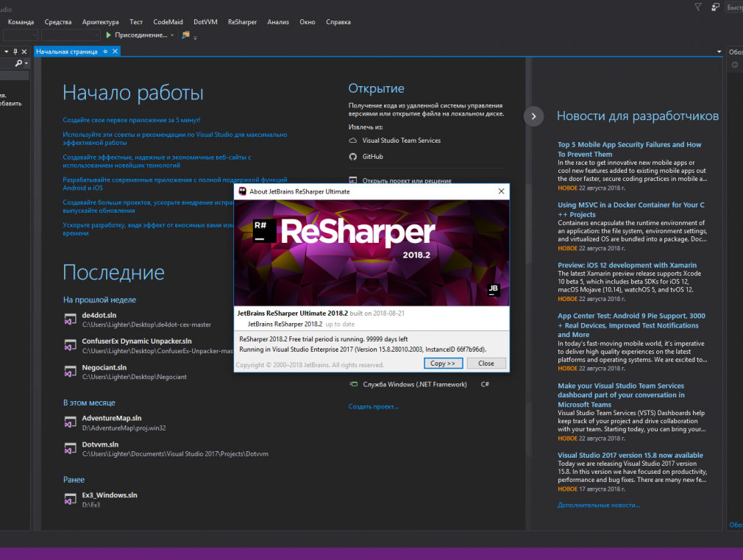Click the R# logo in ReSharper splash
Image resolution: width=743 pixels, height=560 pixels.
click(264, 231)
